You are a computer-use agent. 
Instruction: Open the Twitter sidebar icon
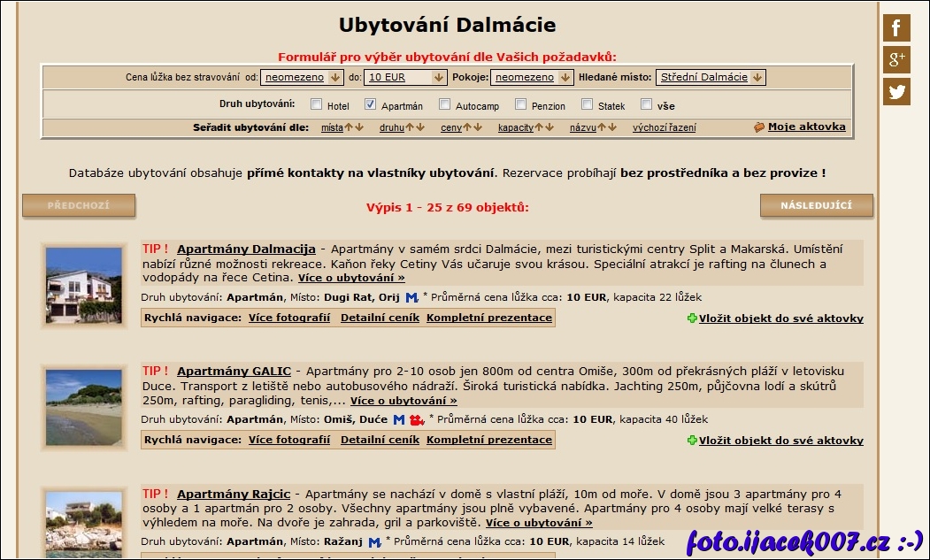(x=896, y=92)
